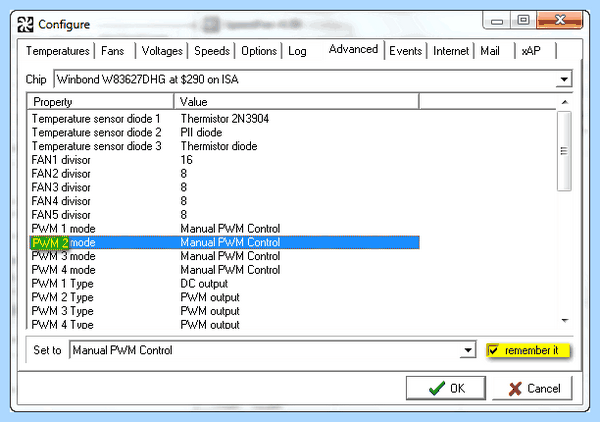Open the xAP tab
600x422 pixels.
531,51
